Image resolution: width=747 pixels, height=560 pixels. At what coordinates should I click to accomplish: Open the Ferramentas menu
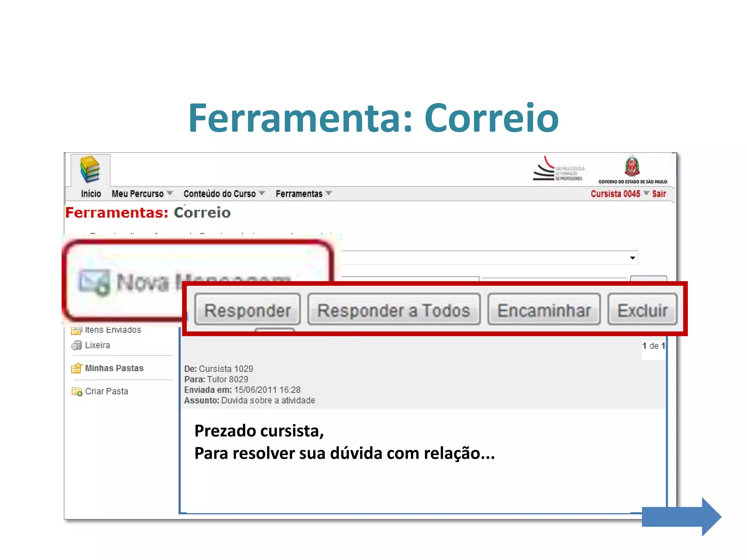click(x=299, y=194)
